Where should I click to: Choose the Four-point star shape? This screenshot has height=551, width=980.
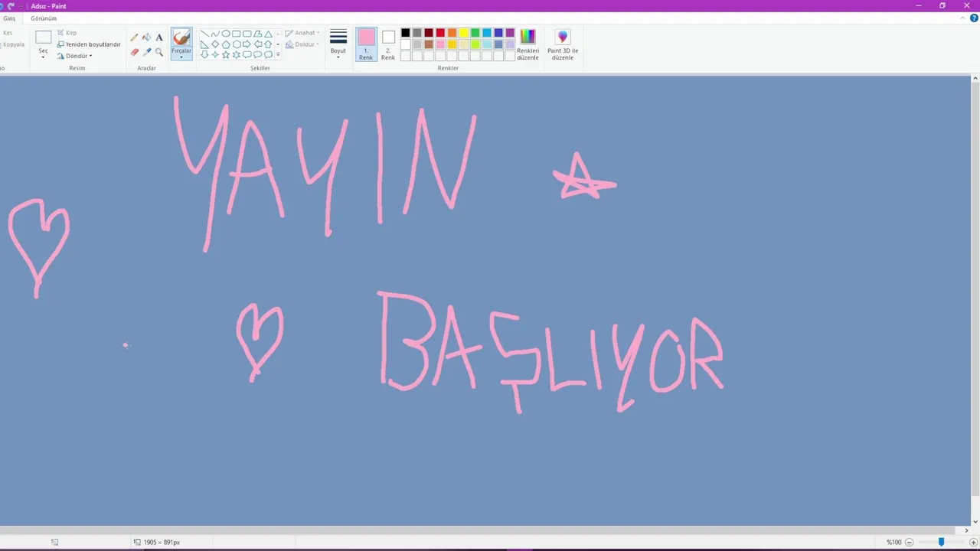click(x=215, y=54)
